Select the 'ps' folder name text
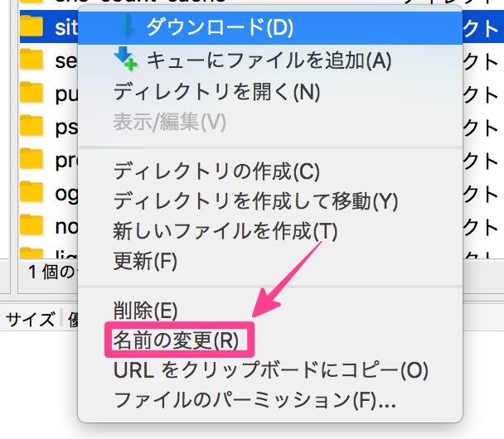 [x=66, y=128]
